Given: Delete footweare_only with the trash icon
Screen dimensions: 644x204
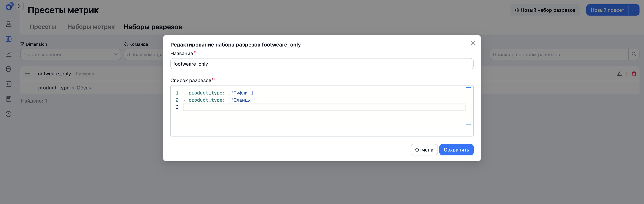Looking at the screenshot, I should 634,73.
